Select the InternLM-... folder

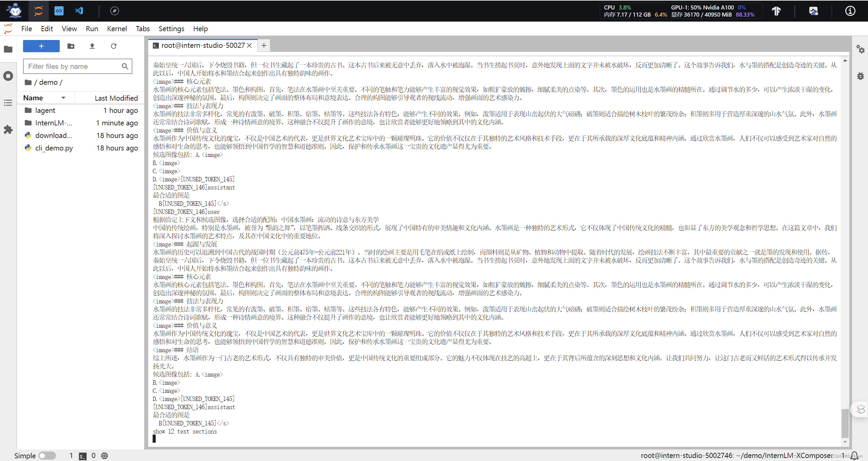[81, 123]
